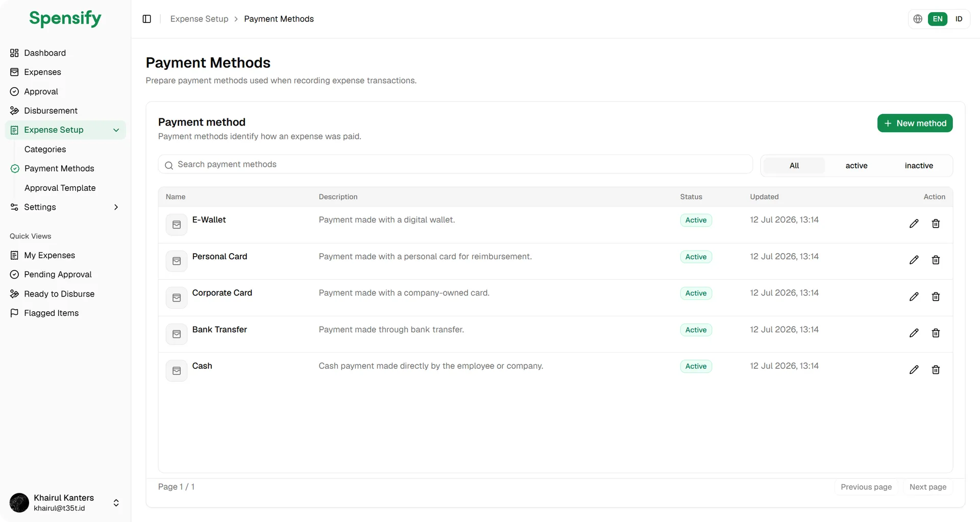Screen dimensions: 980x522
Task: Go to the Next page
Action: pos(927,487)
